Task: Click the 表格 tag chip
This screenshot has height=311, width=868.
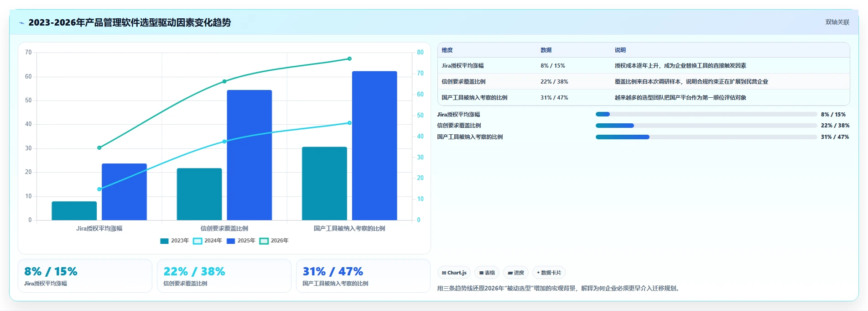Action: click(487, 273)
